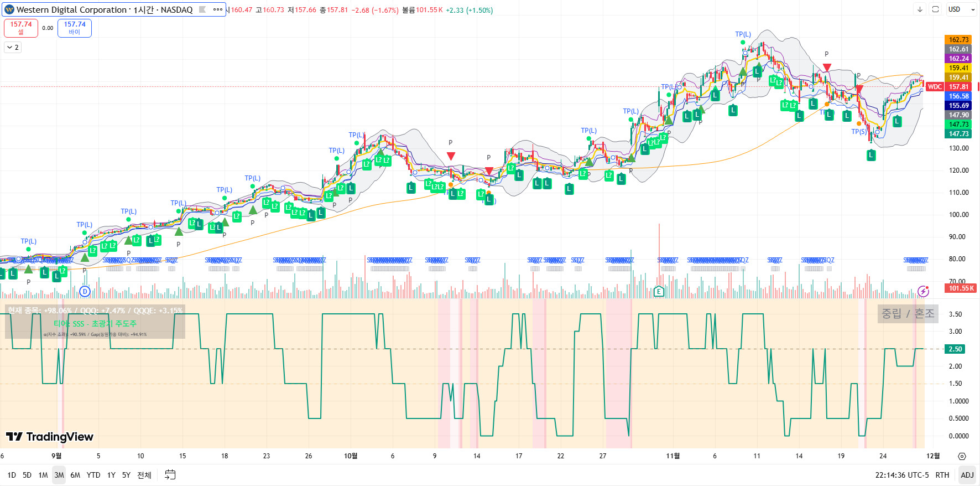The image size is (980, 486).
Task: Click the red triangle signal near October 14
Action: click(489, 171)
